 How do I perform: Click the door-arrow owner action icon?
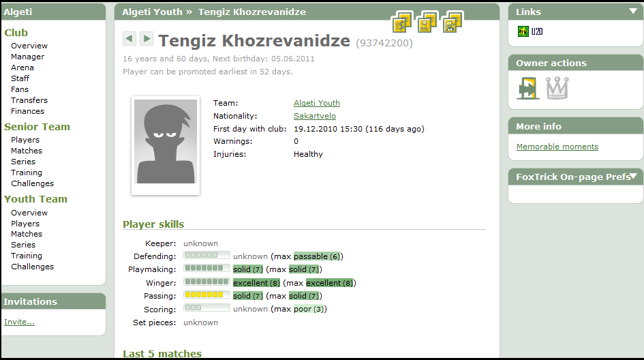(x=528, y=88)
